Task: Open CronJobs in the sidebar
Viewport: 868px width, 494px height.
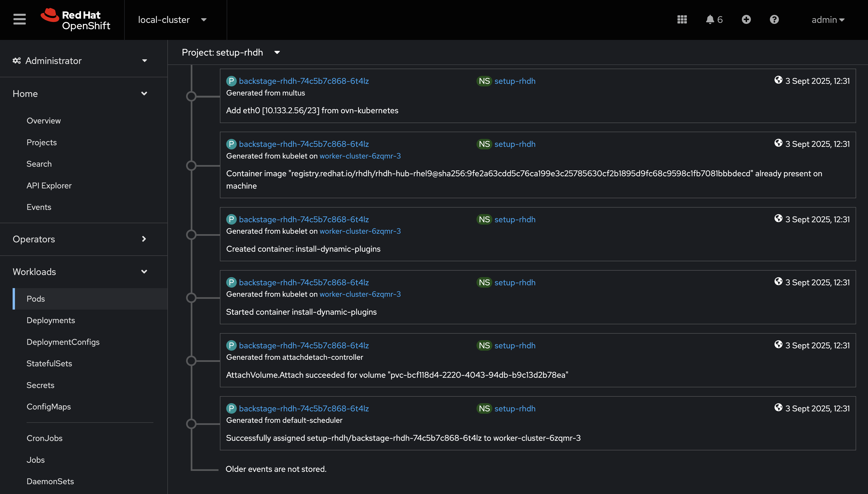Action: (x=44, y=438)
